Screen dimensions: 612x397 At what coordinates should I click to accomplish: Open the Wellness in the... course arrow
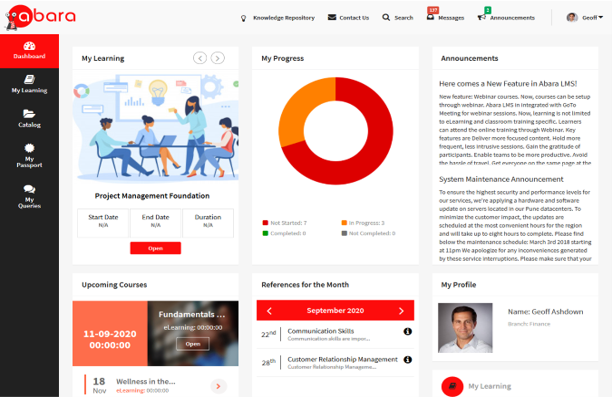click(218, 386)
